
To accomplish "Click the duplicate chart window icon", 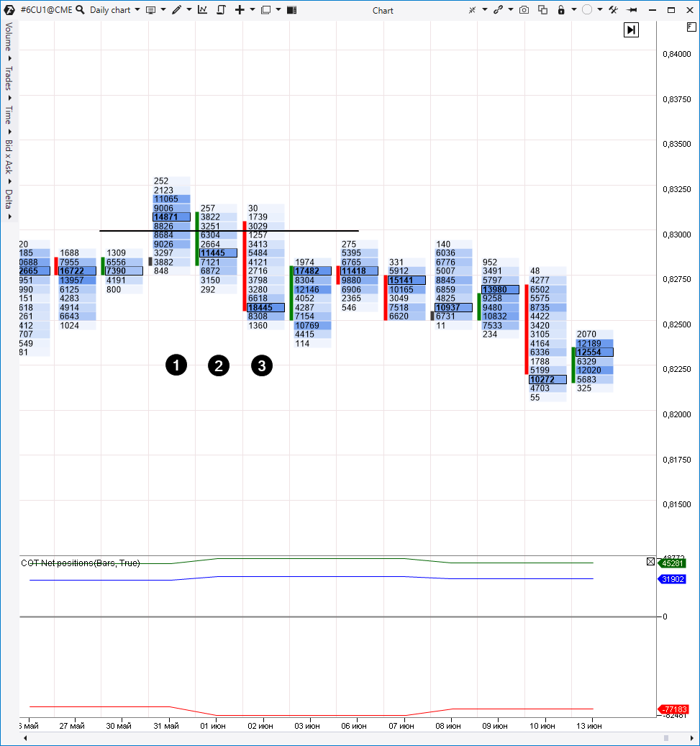I will 542,10.
